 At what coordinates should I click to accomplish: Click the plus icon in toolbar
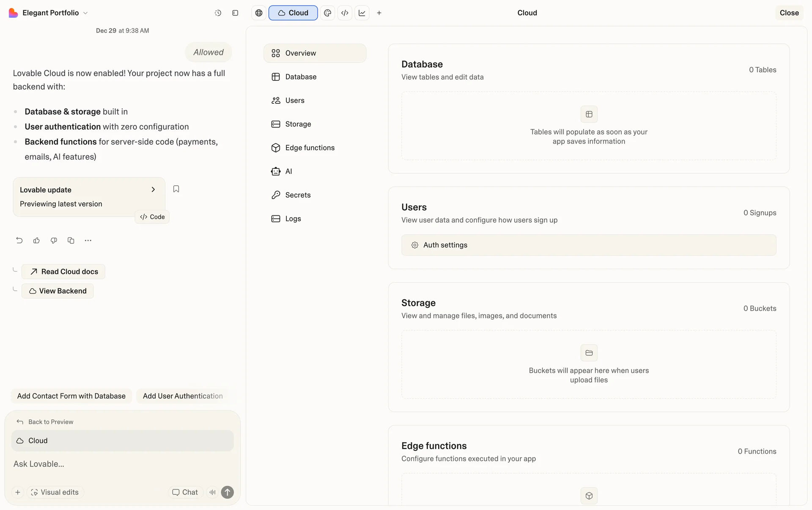[x=379, y=13]
